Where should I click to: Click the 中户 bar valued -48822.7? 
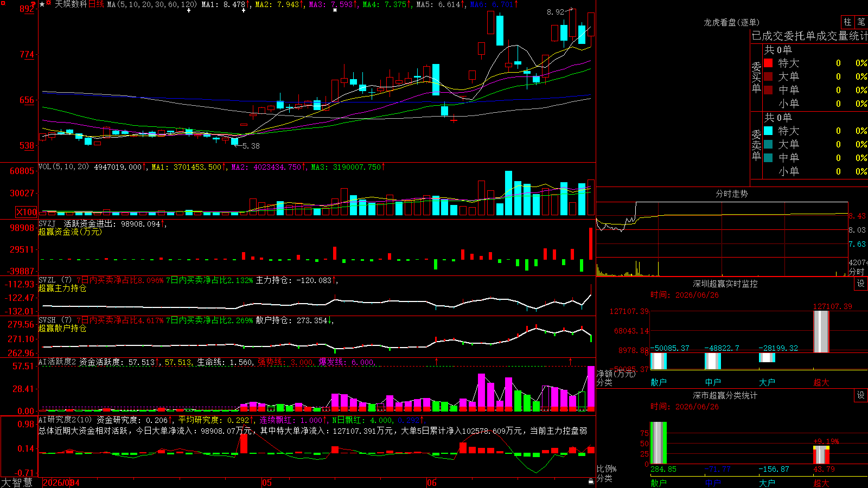[713, 361]
